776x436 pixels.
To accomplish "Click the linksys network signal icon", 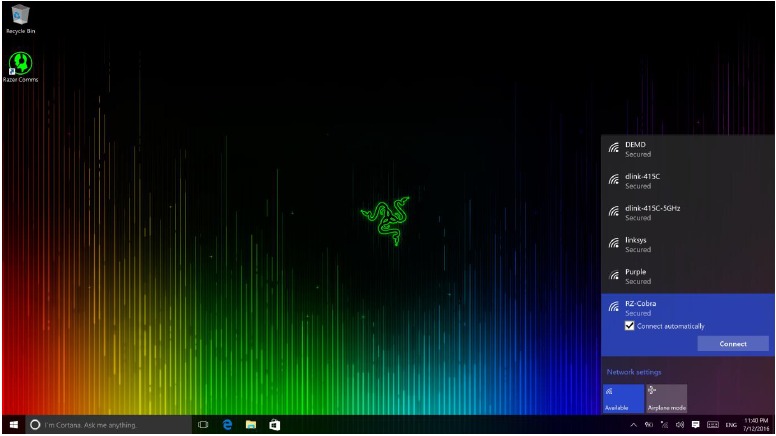I will (614, 243).
